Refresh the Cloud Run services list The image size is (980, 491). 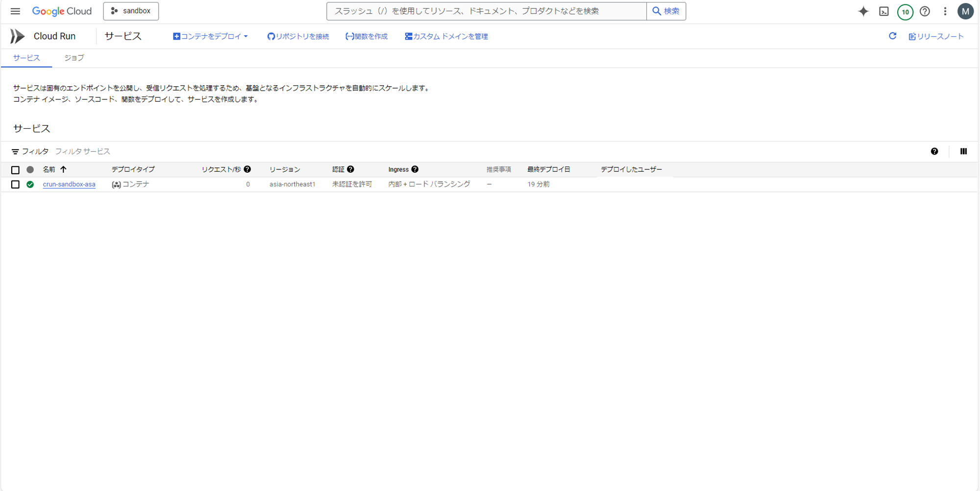(x=893, y=36)
